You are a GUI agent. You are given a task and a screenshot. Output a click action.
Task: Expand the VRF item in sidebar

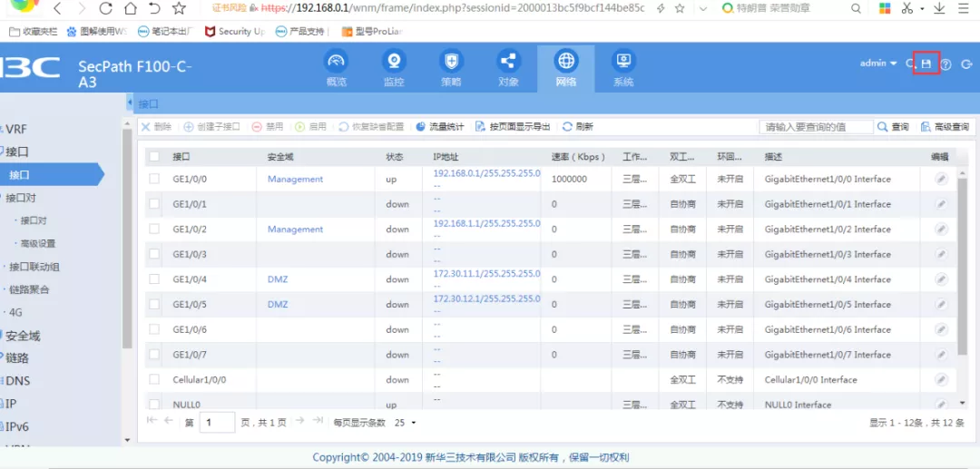click(x=15, y=130)
